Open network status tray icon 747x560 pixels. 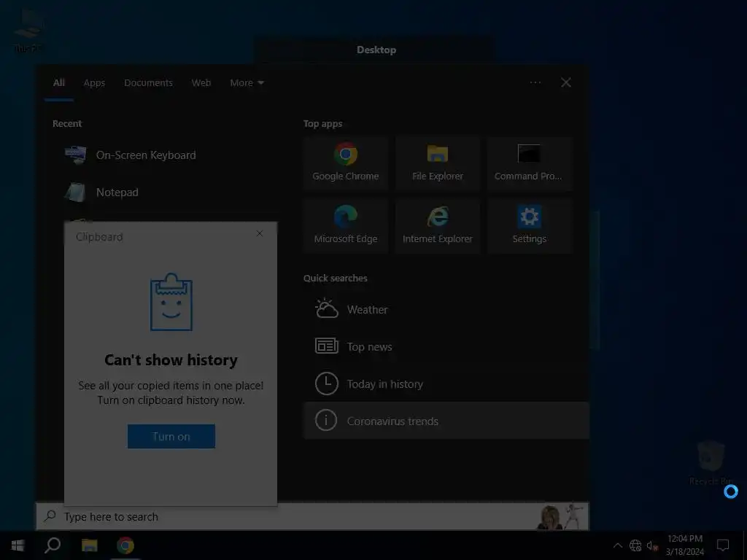pos(635,545)
